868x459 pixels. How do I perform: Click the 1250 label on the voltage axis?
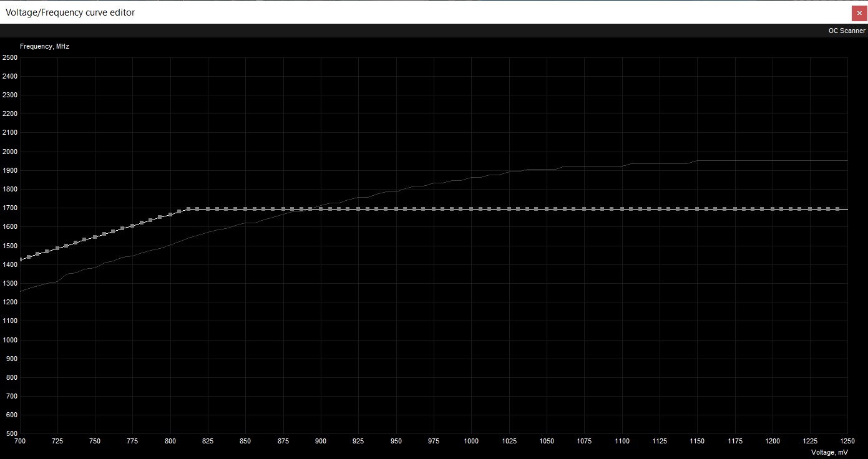tap(847, 441)
